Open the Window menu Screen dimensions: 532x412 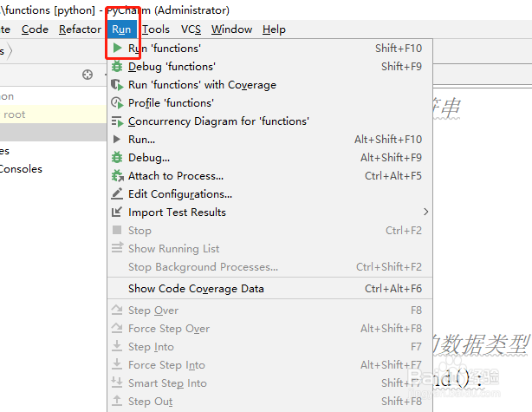(x=231, y=29)
